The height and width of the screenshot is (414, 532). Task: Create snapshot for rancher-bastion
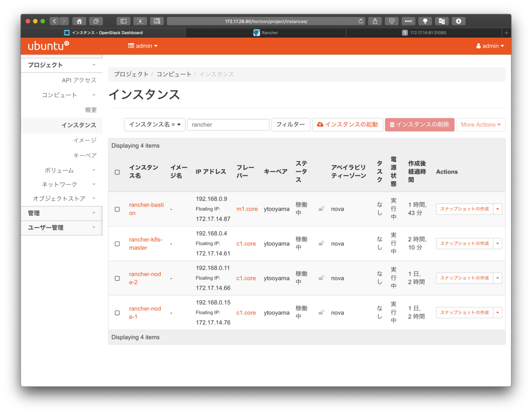click(x=465, y=209)
